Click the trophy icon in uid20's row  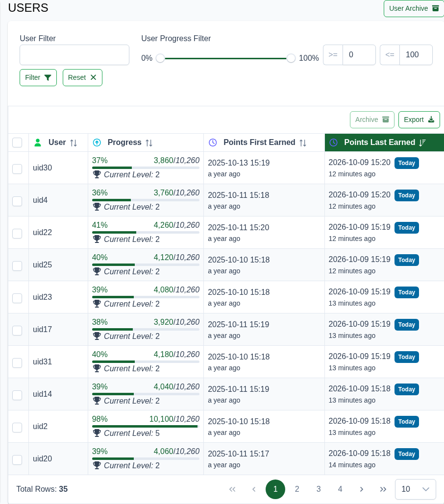pos(97,465)
